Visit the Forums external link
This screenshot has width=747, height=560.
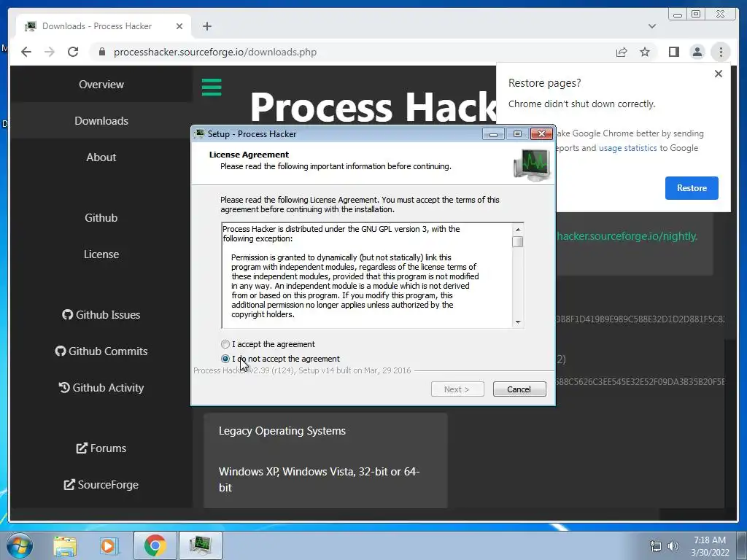tap(101, 448)
